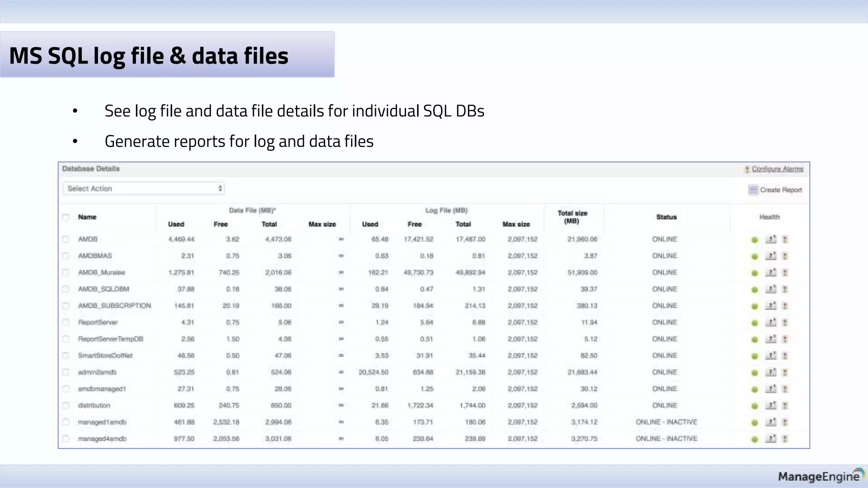Click the ManageEngine logo
868x488 pixels.
pos(821,476)
